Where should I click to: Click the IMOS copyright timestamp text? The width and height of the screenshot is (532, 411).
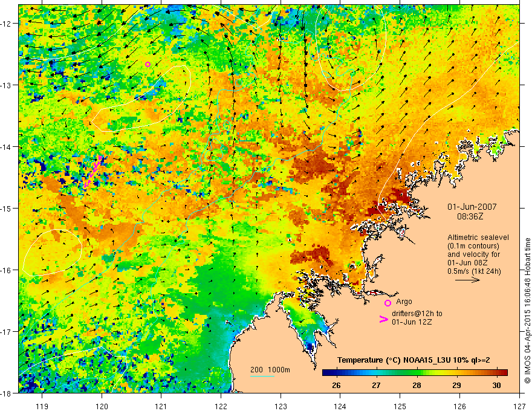[527, 311]
